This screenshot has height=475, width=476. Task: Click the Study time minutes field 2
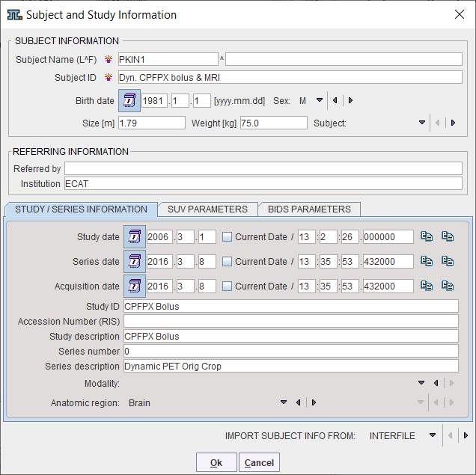(x=328, y=236)
